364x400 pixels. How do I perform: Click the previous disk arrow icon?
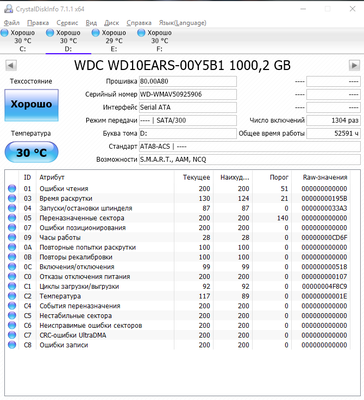pyautogui.click(x=11, y=65)
